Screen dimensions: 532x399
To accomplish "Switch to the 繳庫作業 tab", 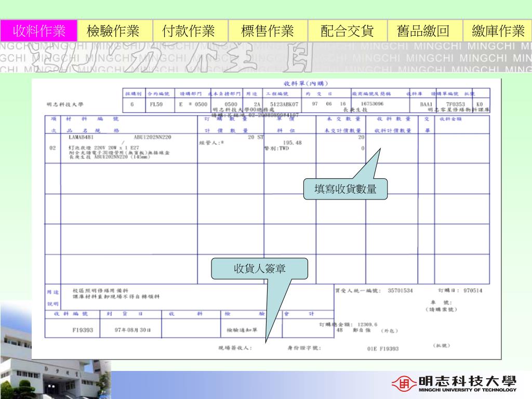I will 497,31.
